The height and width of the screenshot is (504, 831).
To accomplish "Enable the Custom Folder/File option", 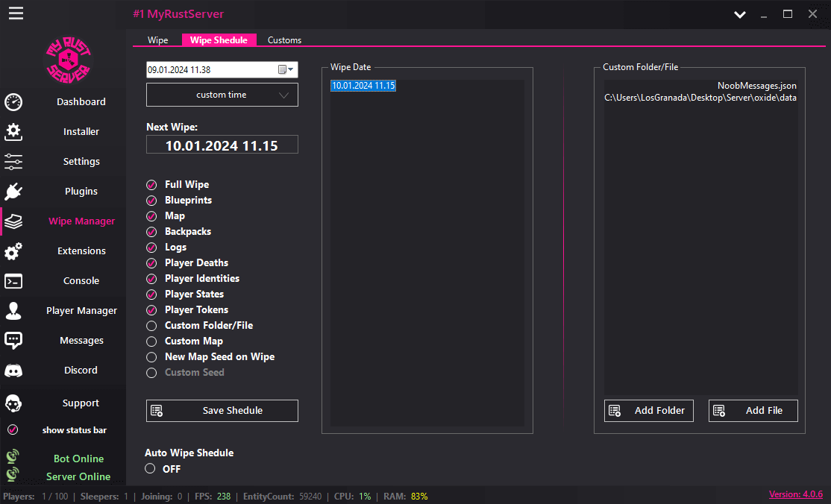I will (151, 325).
